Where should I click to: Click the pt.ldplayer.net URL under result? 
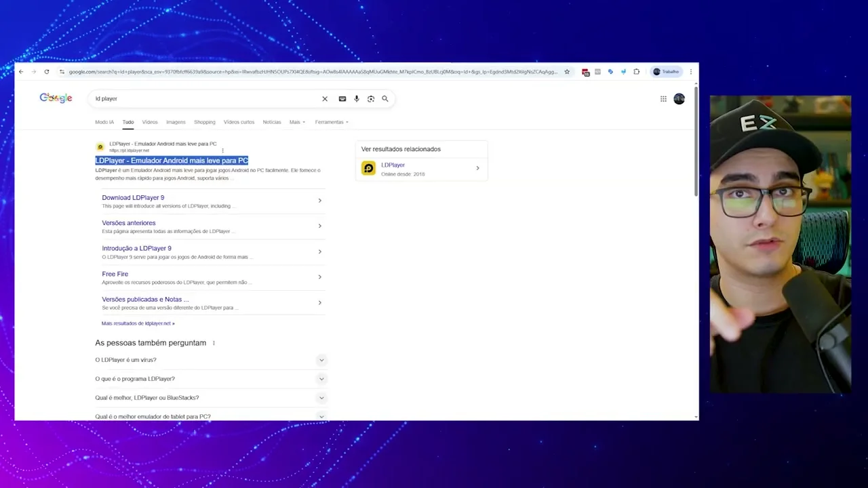(x=129, y=150)
